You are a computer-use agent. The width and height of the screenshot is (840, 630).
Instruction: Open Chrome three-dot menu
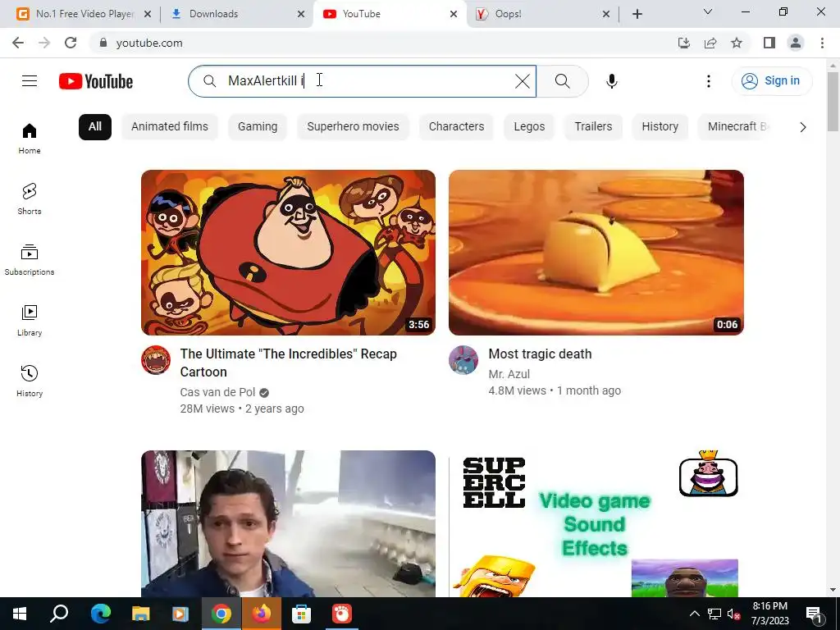[x=822, y=43]
